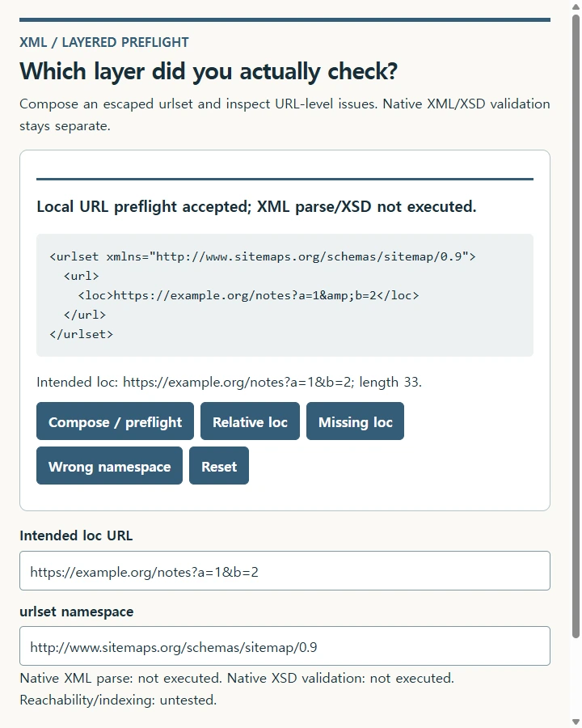Select the 'Local URL preflight accepted' status heading
582x728 pixels.
tap(257, 206)
